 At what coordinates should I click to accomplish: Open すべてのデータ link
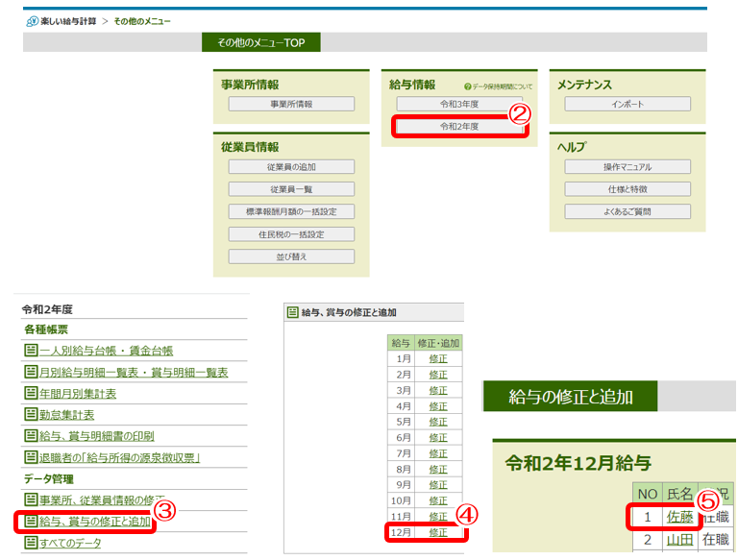(69, 543)
